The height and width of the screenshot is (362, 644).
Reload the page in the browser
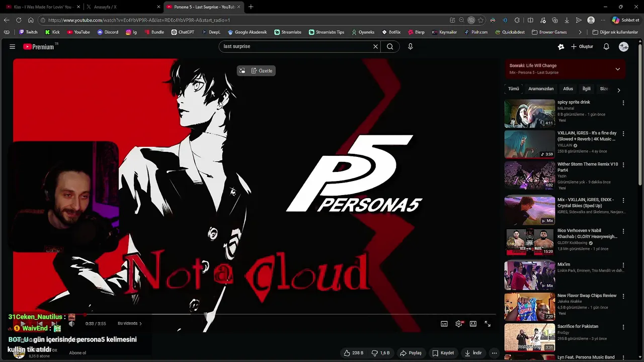pyautogui.click(x=19, y=20)
